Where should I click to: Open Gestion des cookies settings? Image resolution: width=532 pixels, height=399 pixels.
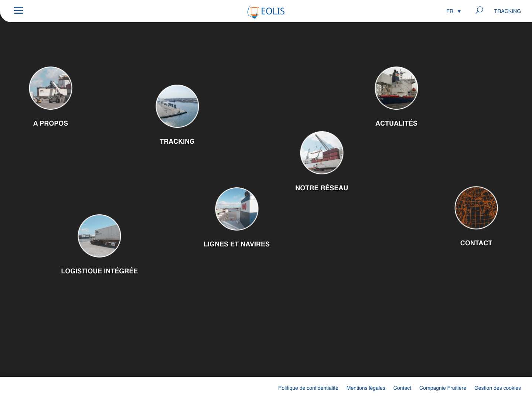497,388
